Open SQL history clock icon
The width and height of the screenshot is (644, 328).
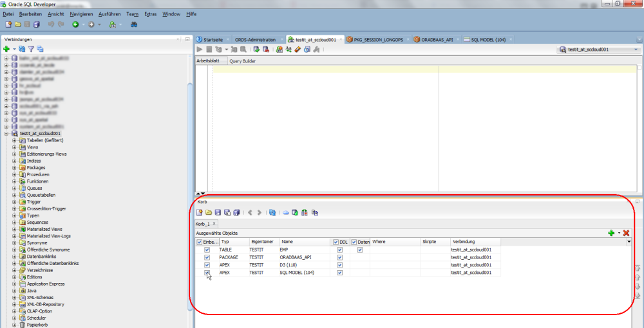tap(307, 49)
